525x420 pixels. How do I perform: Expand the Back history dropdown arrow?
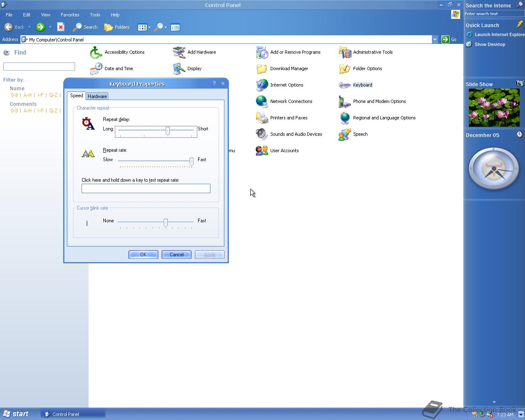[29, 27]
